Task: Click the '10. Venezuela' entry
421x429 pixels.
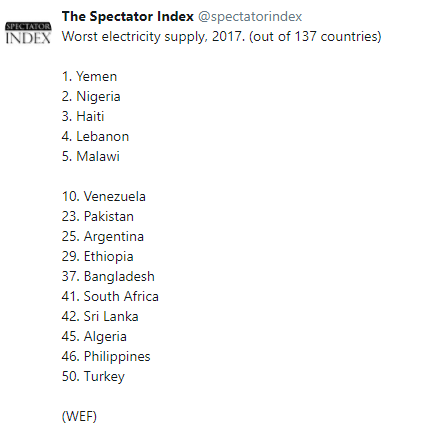Action: [x=104, y=197]
